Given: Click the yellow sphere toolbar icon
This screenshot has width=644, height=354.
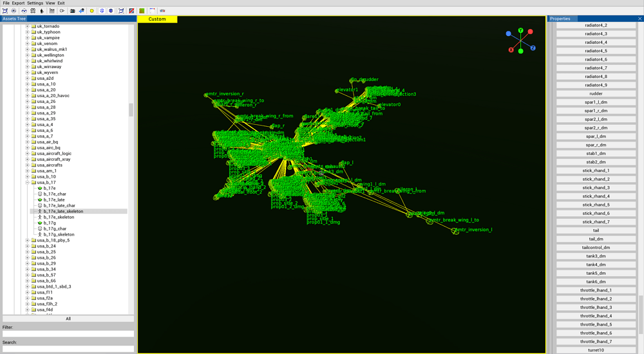Looking at the screenshot, I should (x=92, y=11).
